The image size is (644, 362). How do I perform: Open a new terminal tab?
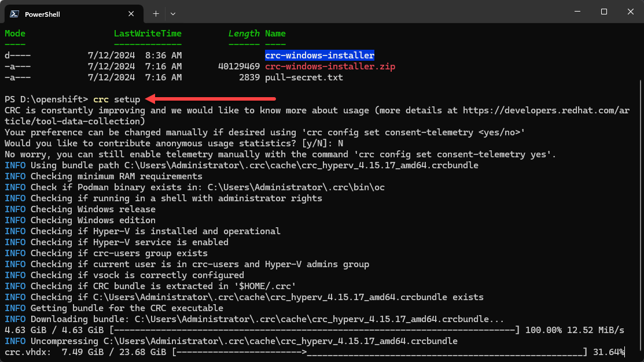pyautogui.click(x=156, y=13)
